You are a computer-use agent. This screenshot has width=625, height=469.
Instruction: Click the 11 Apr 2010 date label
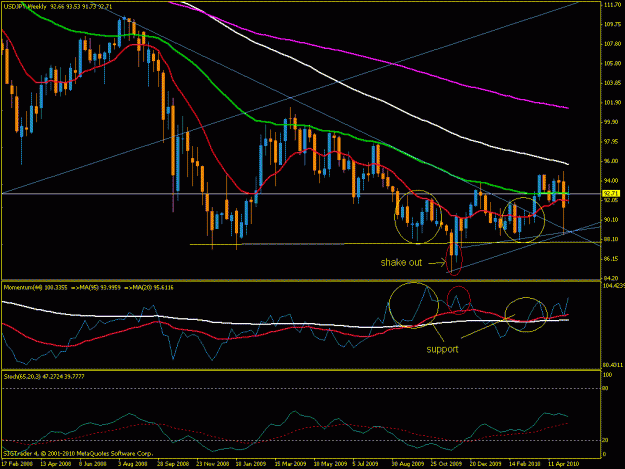pyautogui.click(x=563, y=464)
